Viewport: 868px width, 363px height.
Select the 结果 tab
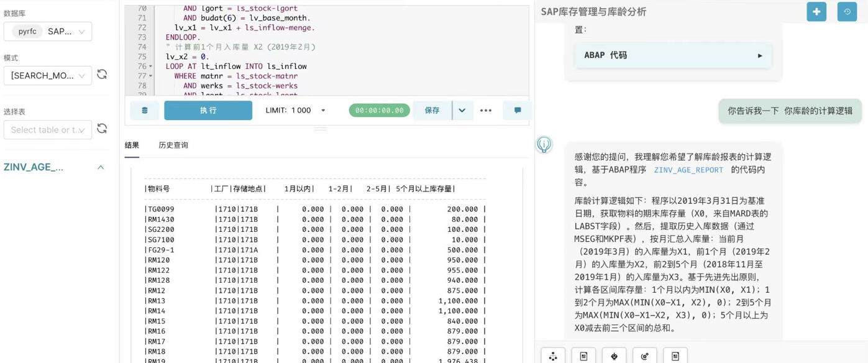tap(132, 145)
